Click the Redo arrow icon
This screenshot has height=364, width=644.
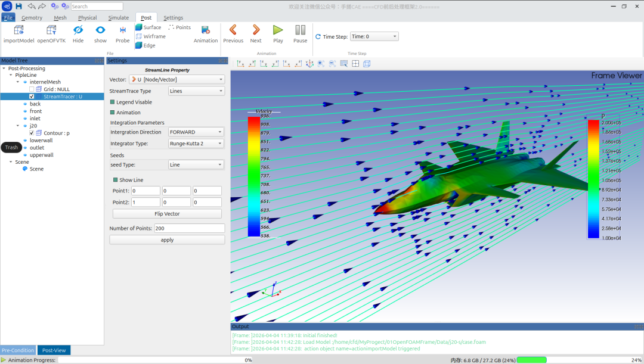click(42, 6)
